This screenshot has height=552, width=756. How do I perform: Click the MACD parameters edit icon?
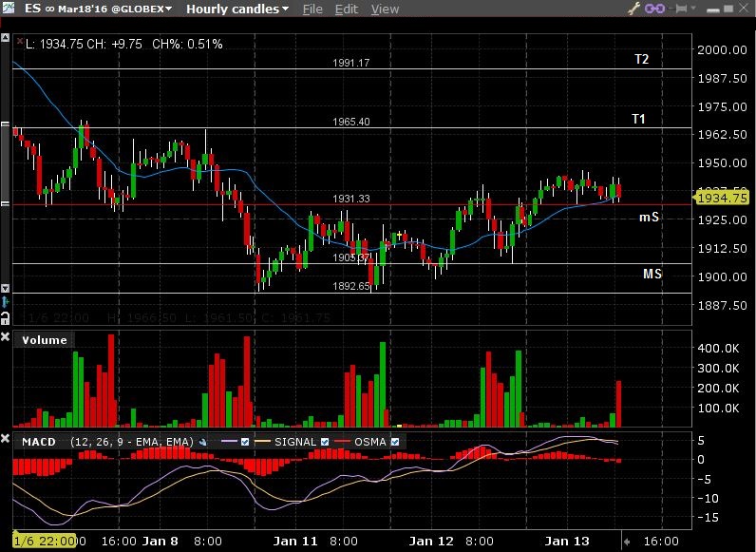[x=205, y=442]
